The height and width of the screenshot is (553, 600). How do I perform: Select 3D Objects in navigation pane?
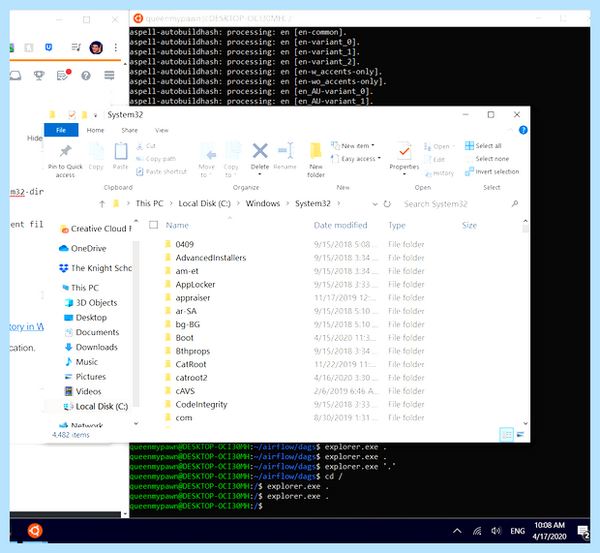click(91, 303)
